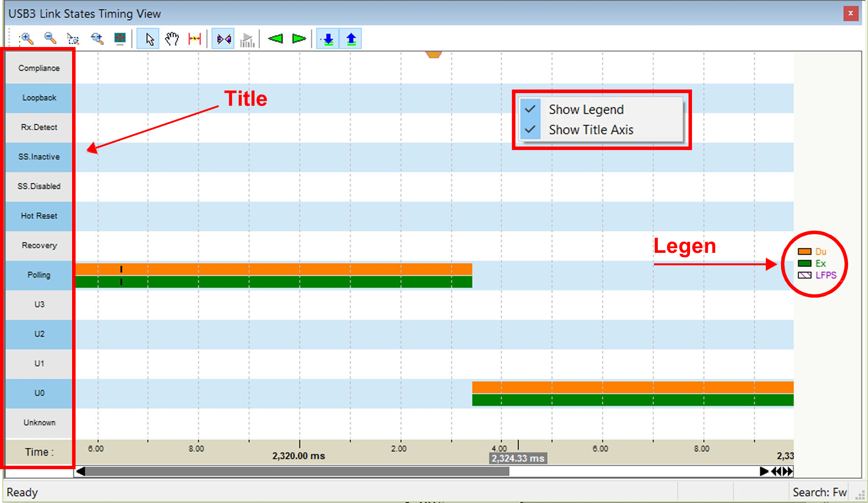
Task: Select the pointer arrow tool
Action: click(x=149, y=39)
